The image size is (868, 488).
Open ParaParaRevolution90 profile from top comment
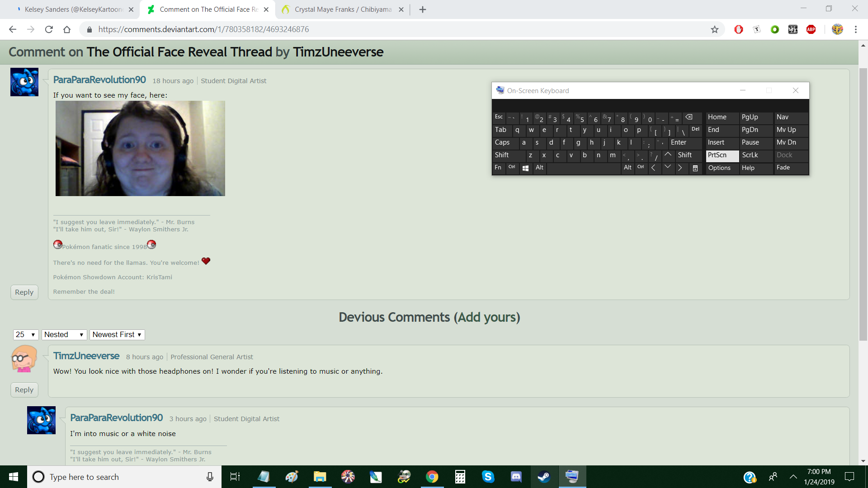pyautogui.click(x=99, y=80)
